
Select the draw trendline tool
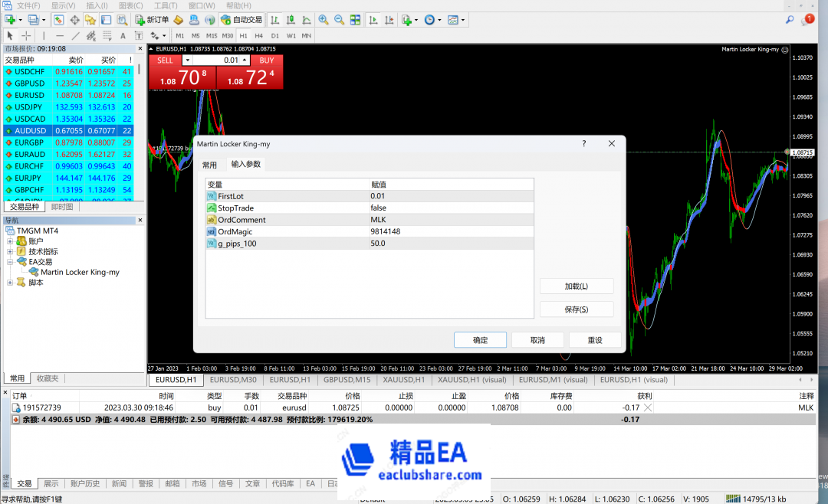[75, 35]
